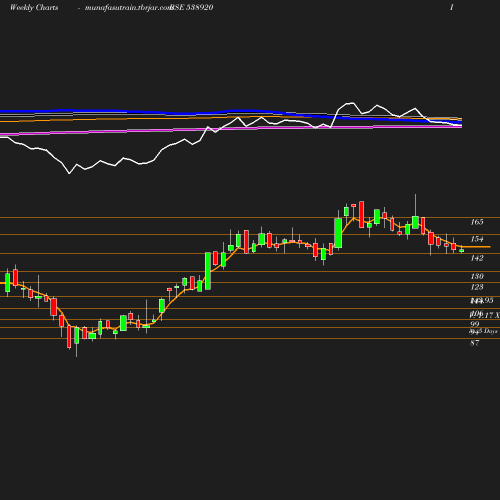Click the price label 154

477,239
